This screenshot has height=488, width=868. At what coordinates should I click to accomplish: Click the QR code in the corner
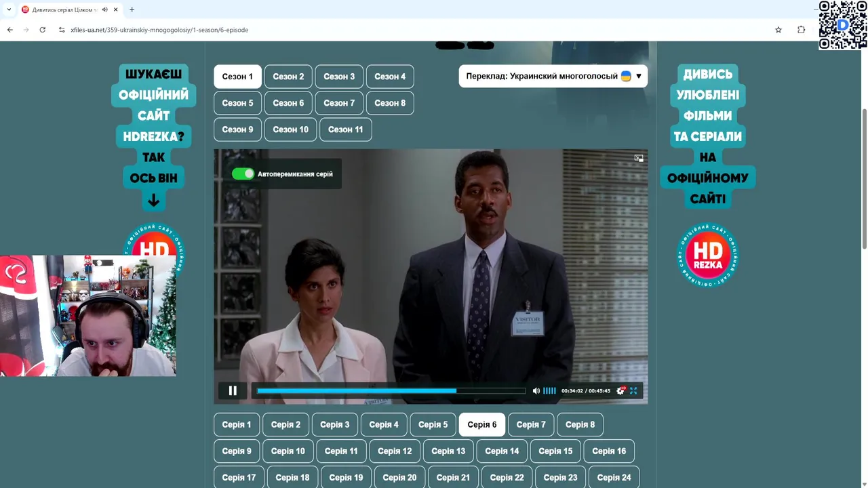click(x=843, y=25)
